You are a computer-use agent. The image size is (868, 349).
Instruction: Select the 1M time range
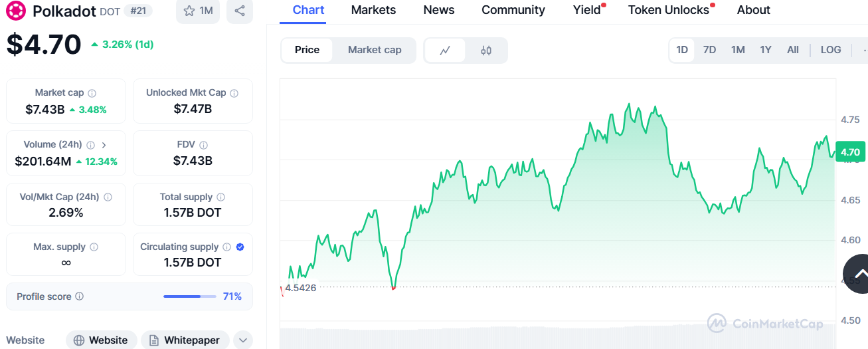click(738, 50)
